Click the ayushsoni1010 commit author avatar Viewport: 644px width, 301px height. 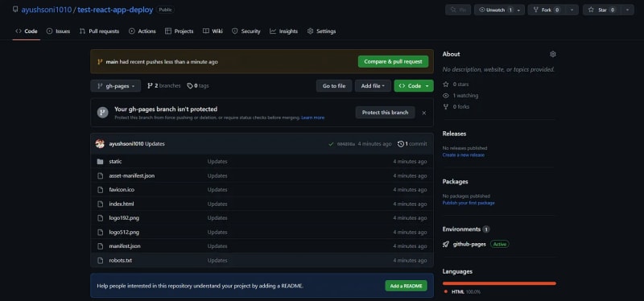(100, 144)
